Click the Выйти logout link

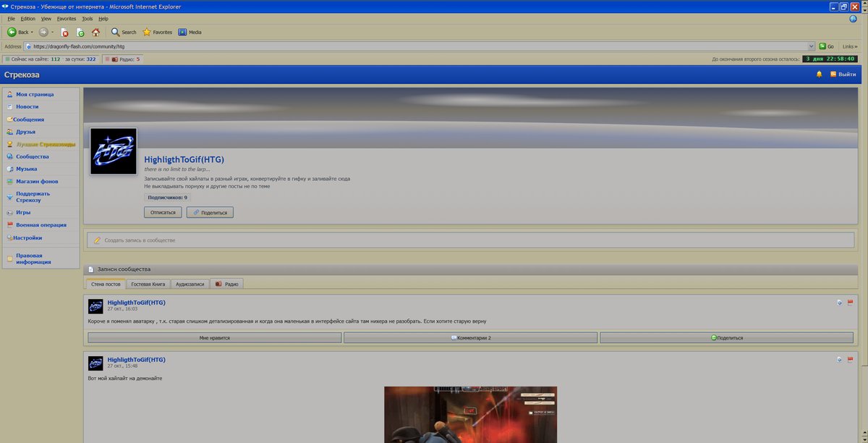coord(843,75)
